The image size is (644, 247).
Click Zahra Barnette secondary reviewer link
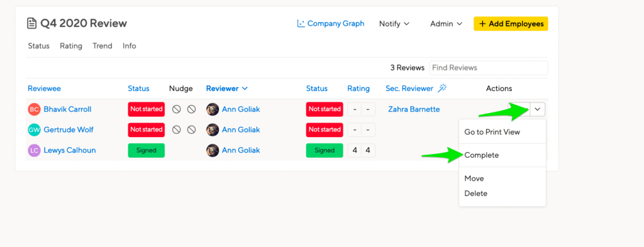(x=414, y=109)
